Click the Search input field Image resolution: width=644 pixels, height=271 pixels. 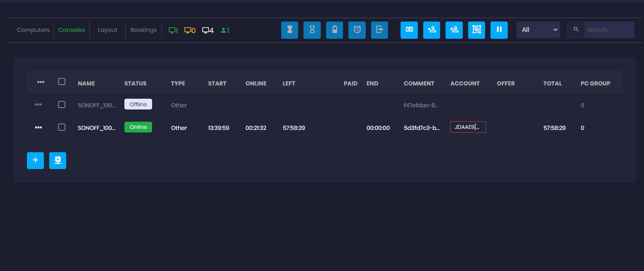pyautogui.click(x=609, y=30)
